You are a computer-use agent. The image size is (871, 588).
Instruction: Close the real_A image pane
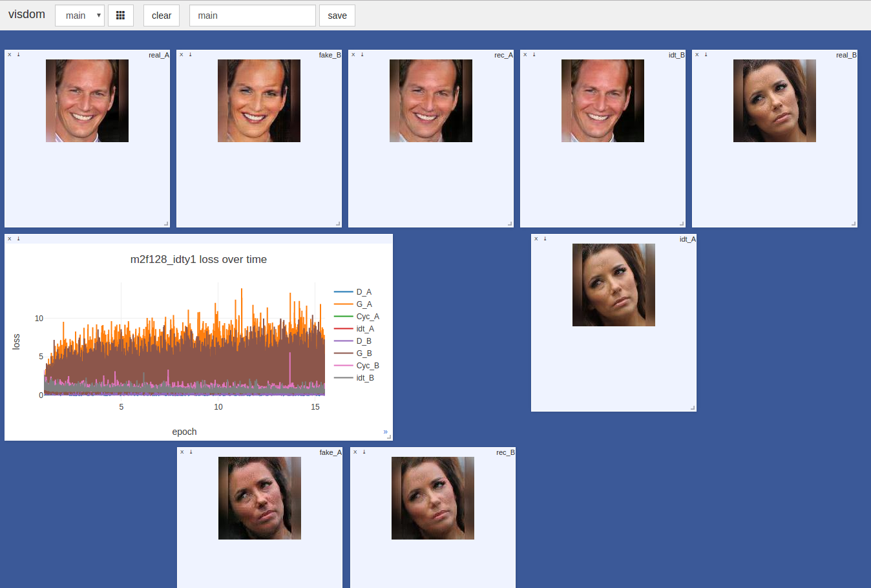coord(10,55)
